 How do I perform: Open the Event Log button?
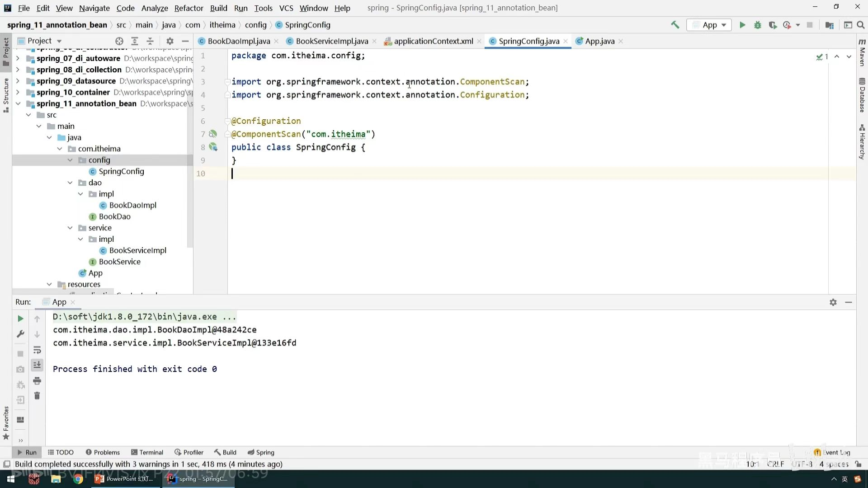click(x=832, y=452)
